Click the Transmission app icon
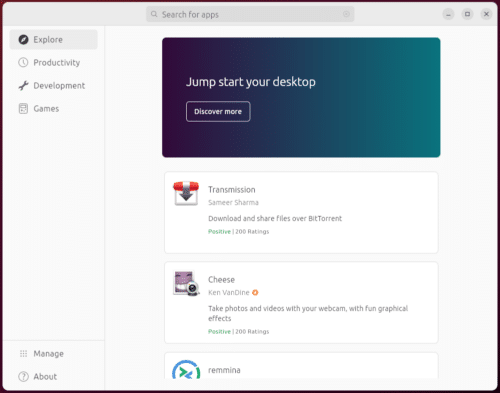 186,193
